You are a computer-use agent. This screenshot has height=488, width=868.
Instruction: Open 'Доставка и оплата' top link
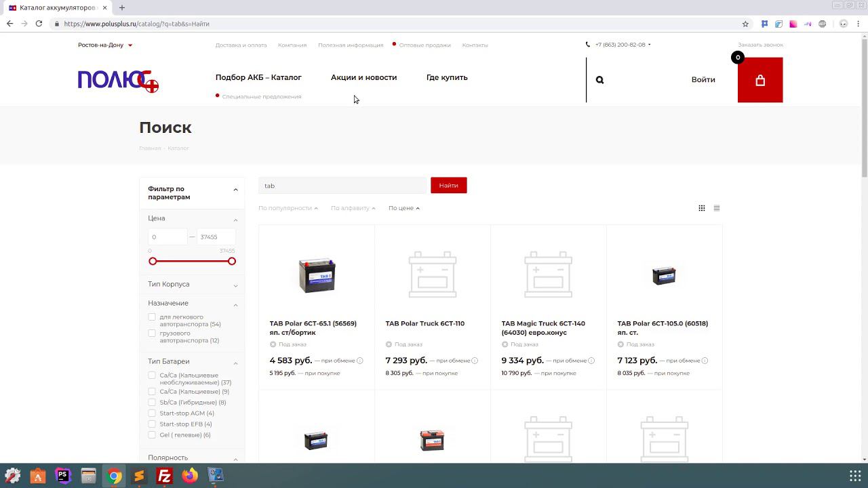241,45
